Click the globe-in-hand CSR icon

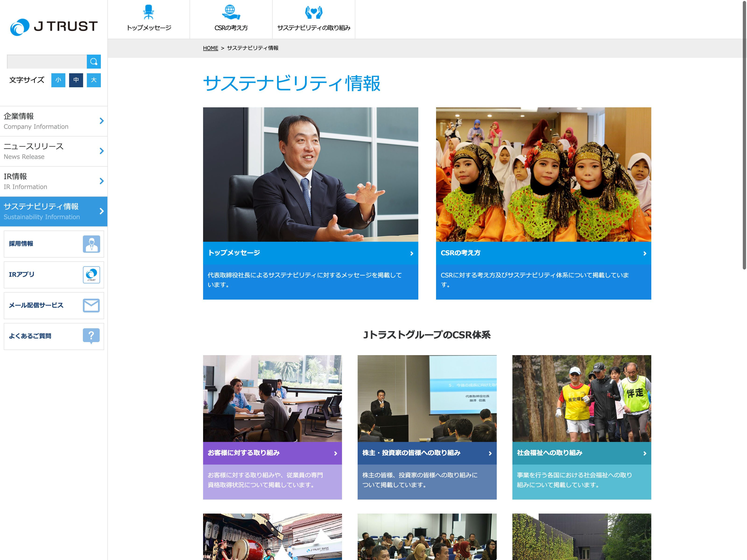[x=231, y=12]
